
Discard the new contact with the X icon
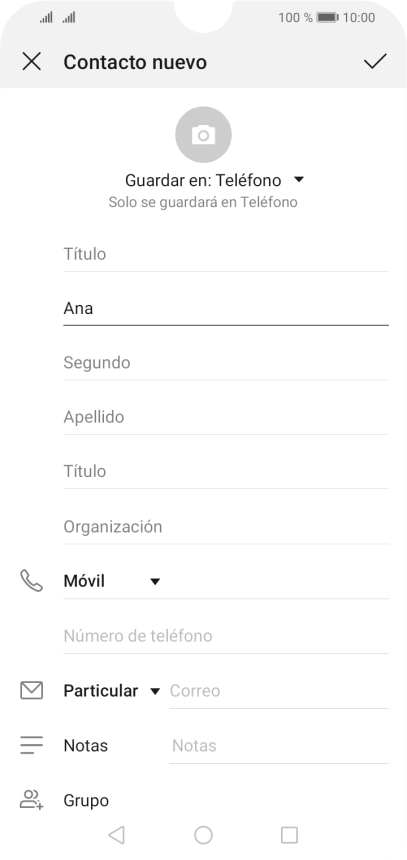coord(31,61)
